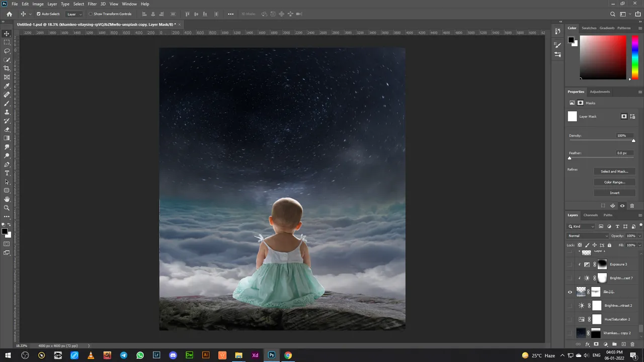Select the Rectangular Marquee tool
This screenshot has height=362, width=644.
coord(7,42)
